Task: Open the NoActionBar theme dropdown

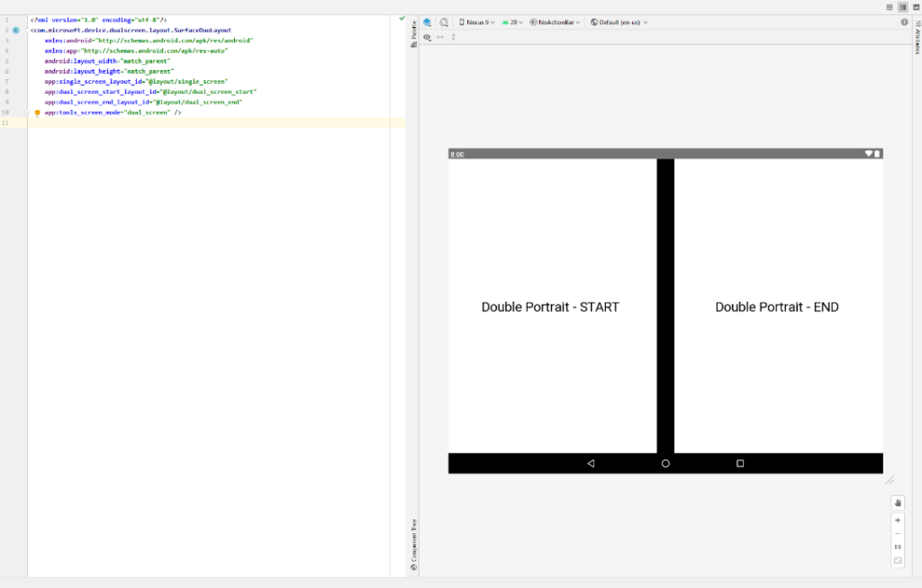Action: click(x=553, y=22)
